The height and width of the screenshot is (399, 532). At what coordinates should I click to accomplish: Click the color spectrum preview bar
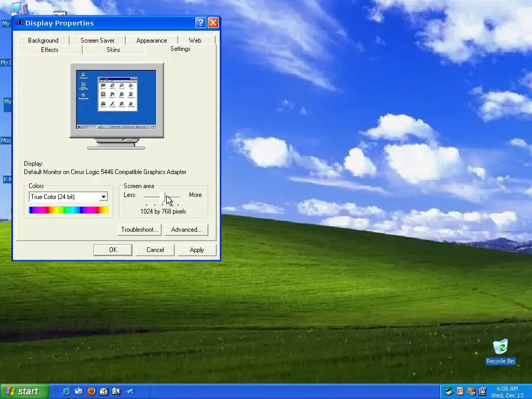[x=69, y=210]
